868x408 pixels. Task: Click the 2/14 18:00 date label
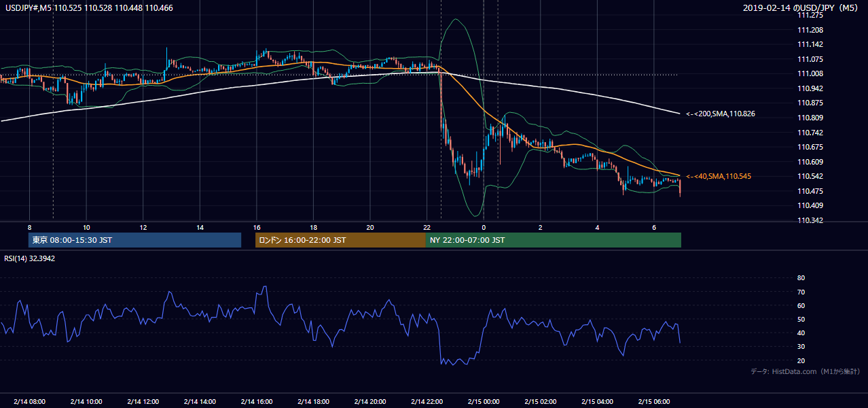pyautogui.click(x=313, y=401)
